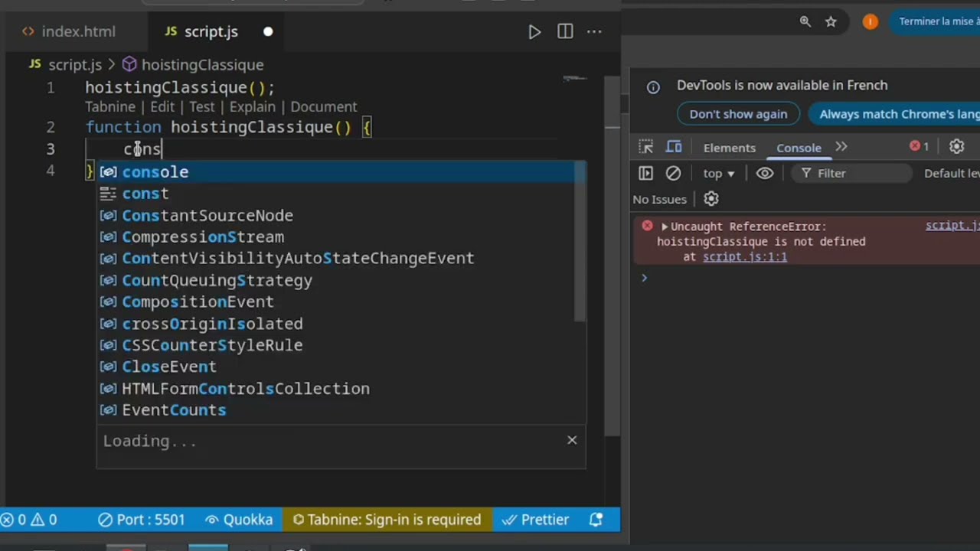Choose the CloseEvent suggestion
The image size is (980, 551).
click(x=336, y=367)
